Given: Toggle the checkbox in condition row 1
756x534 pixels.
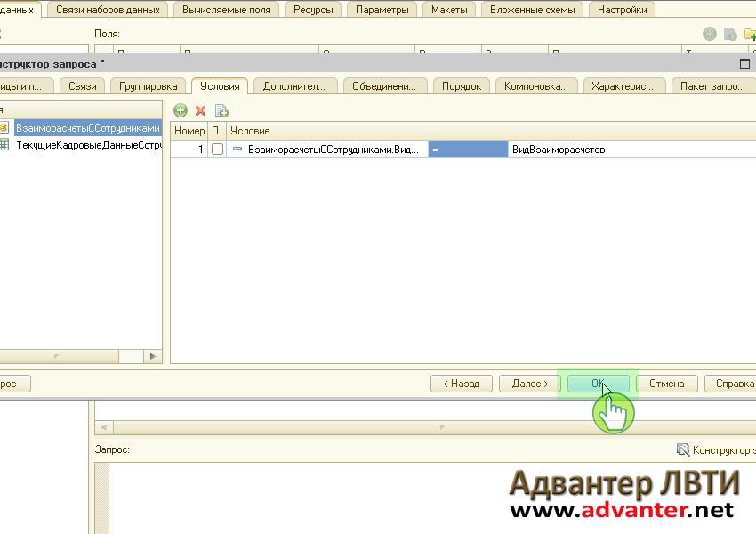Looking at the screenshot, I should (x=217, y=150).
